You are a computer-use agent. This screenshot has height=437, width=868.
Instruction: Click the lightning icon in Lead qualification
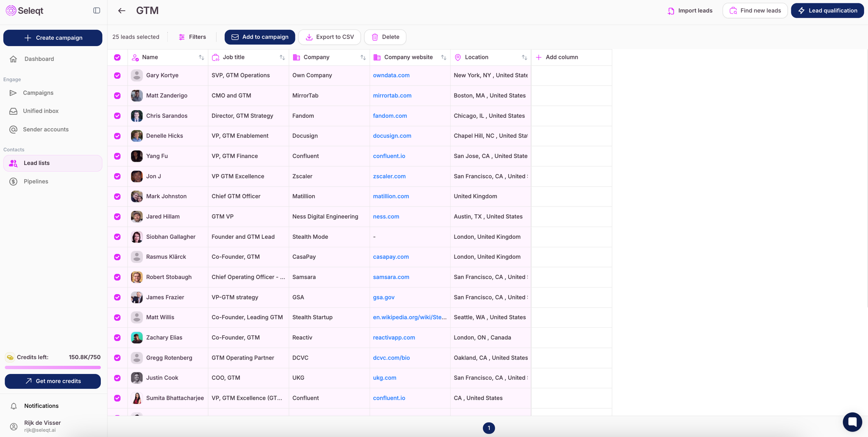click(801, 11)
